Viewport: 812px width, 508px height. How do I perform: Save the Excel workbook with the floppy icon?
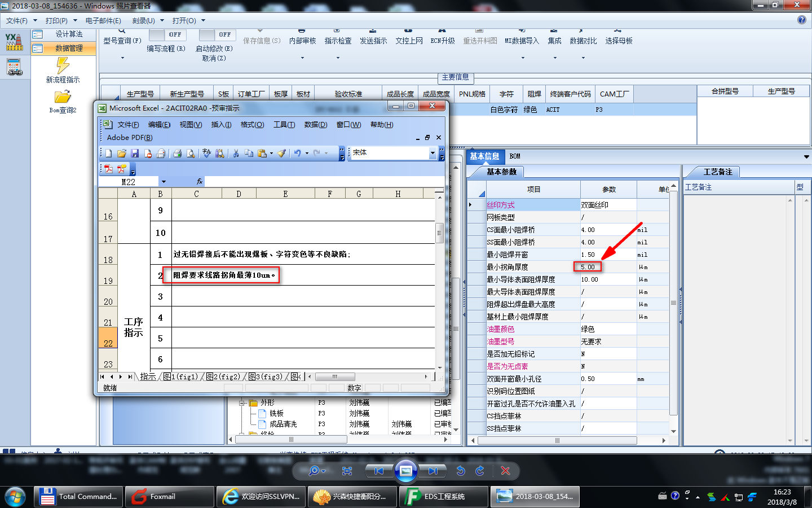[x=134, y=153]
